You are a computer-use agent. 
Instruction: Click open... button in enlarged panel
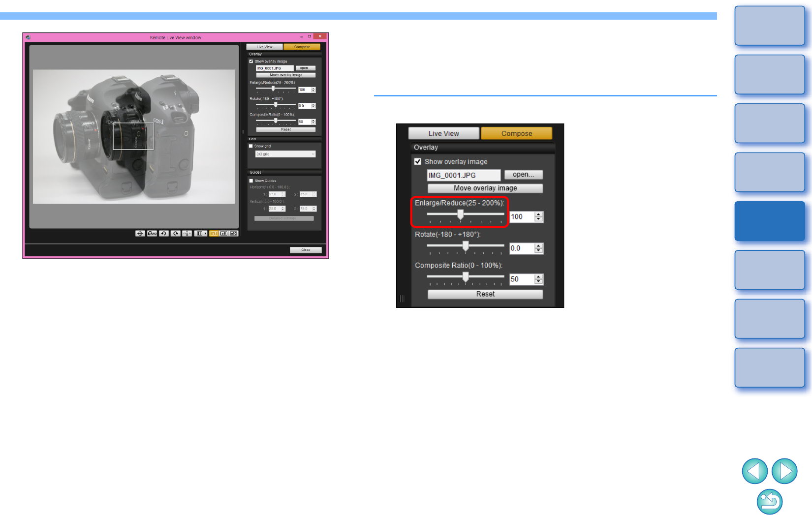coord(524,175)
